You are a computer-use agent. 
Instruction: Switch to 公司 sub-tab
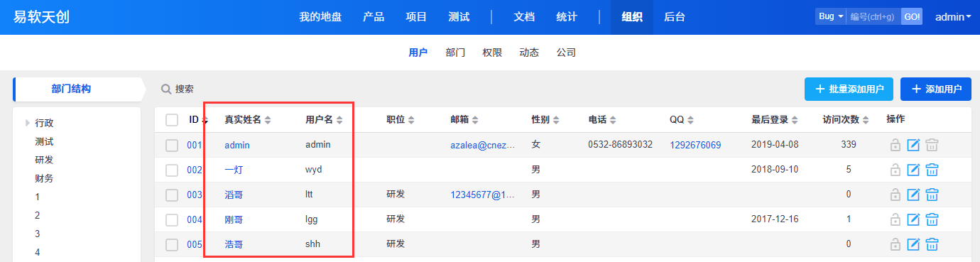(566, 53)
